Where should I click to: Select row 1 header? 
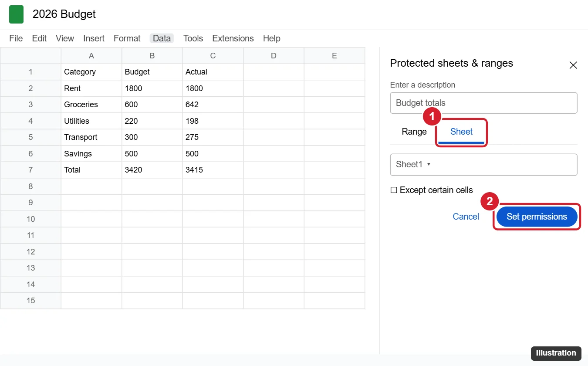click(x=30, y=72)
